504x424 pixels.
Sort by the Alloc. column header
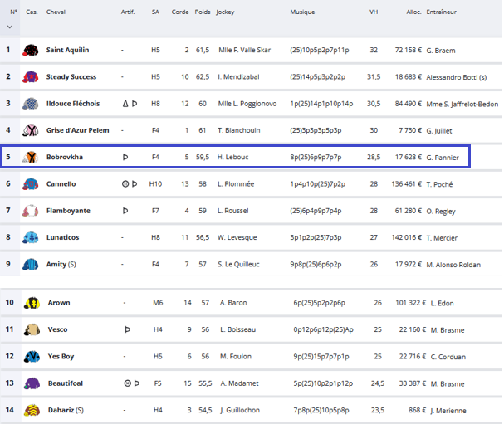[x=412, y=12]
